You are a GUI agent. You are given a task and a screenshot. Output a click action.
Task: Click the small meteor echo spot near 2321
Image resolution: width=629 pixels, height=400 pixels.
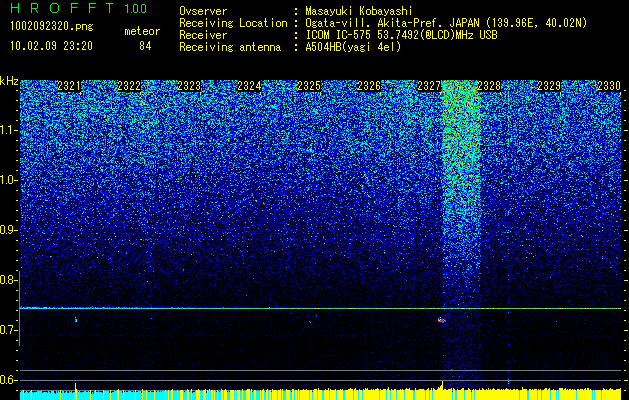pyautogui.click(x=75, y=320)
